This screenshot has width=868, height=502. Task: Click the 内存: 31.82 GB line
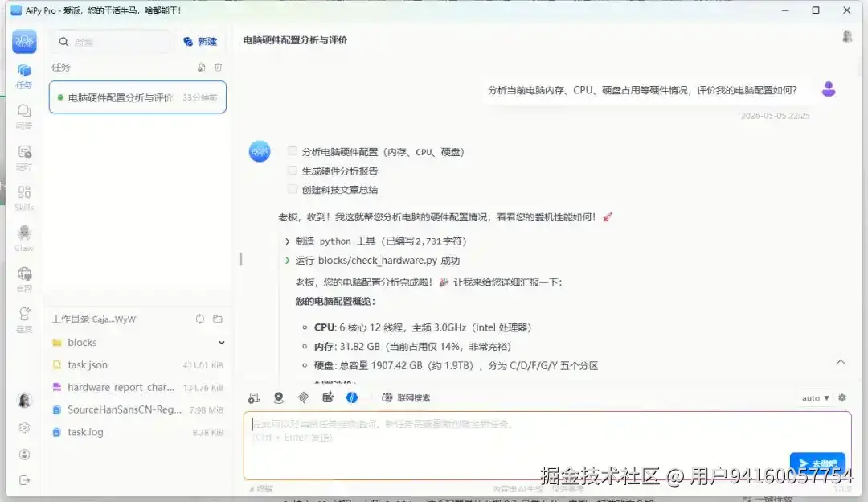tap(412, 346)
